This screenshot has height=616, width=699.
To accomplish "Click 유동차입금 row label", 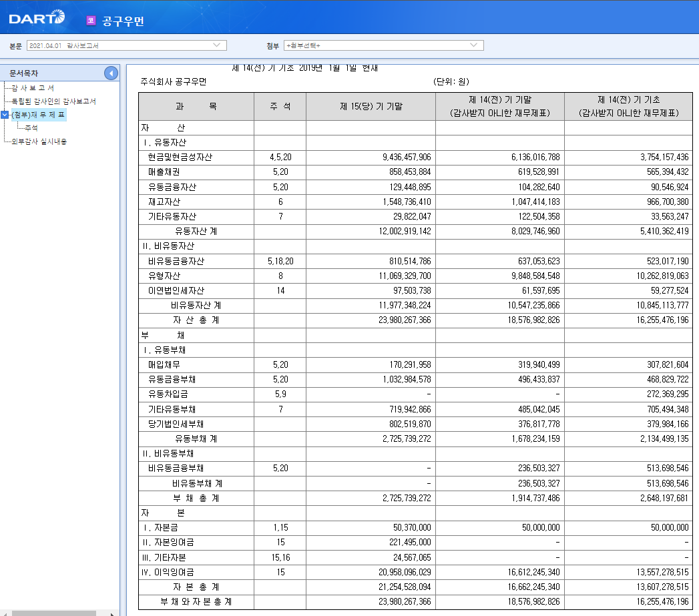I will click(168, 394).
